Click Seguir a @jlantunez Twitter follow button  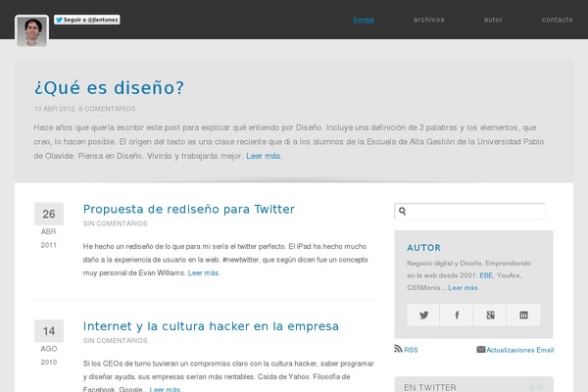pos(87,20)
